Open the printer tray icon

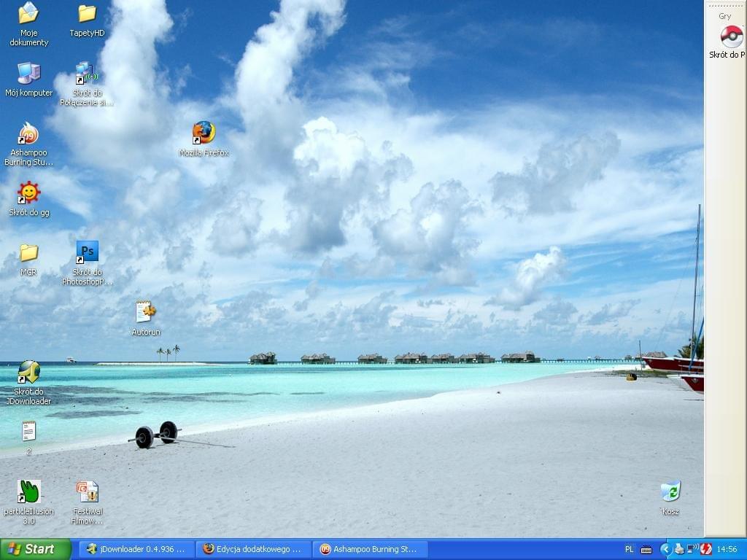click(679, 550)
